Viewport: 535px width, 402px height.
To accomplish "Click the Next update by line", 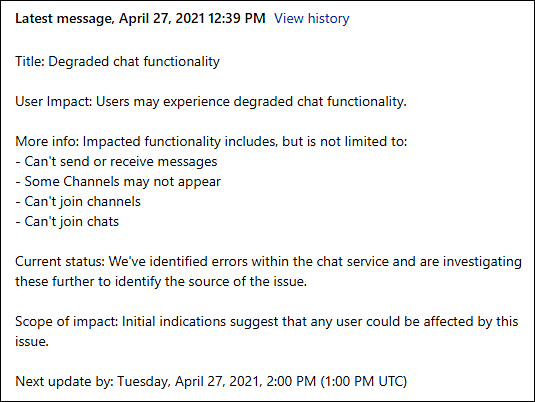I will coord(211,382).
